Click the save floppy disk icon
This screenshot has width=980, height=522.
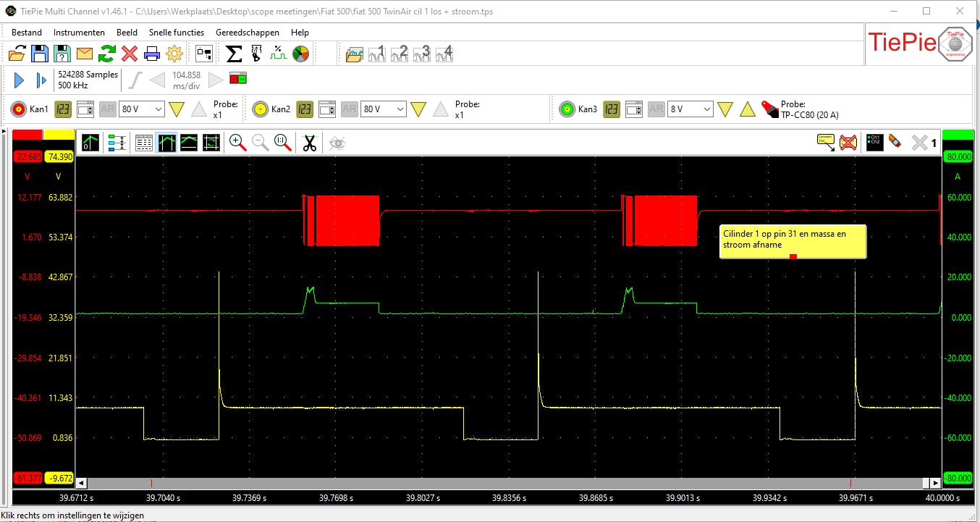40,54
